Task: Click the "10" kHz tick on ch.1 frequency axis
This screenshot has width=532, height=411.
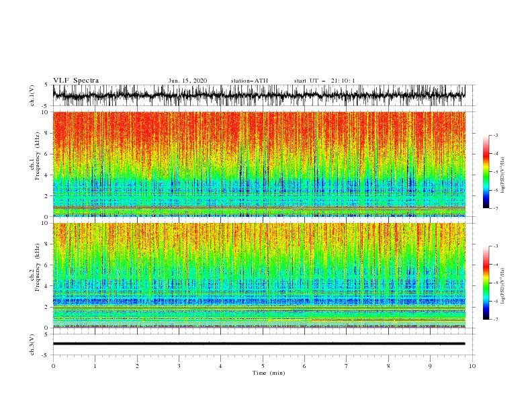Action: (x=45, y=112)
